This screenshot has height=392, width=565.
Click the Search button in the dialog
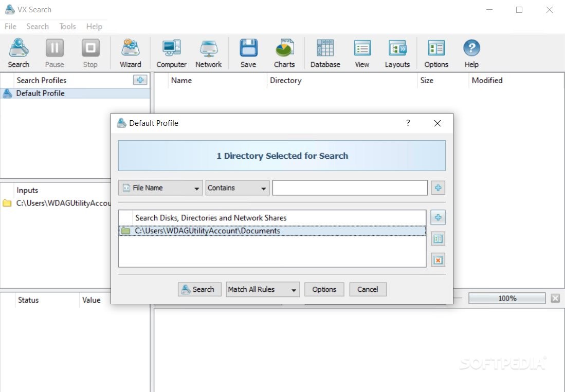point(199,289)
